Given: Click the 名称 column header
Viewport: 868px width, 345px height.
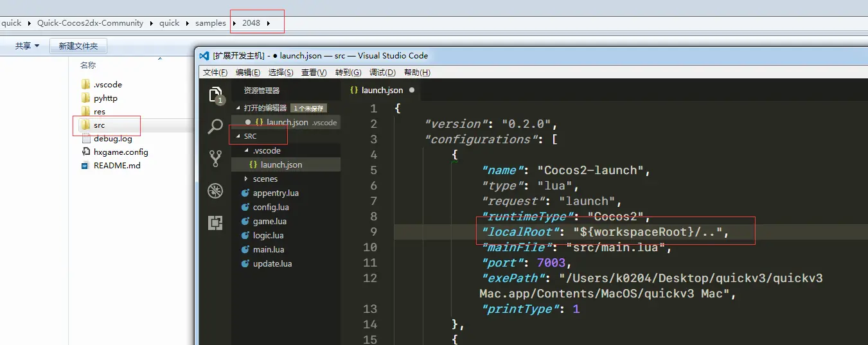Looking at the screenshot, I should [88, 65].
